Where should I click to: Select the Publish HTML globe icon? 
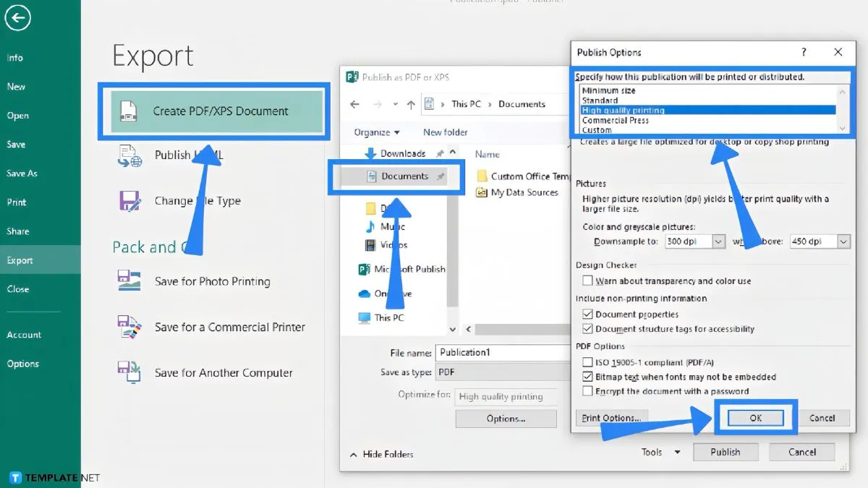[129, 155]
